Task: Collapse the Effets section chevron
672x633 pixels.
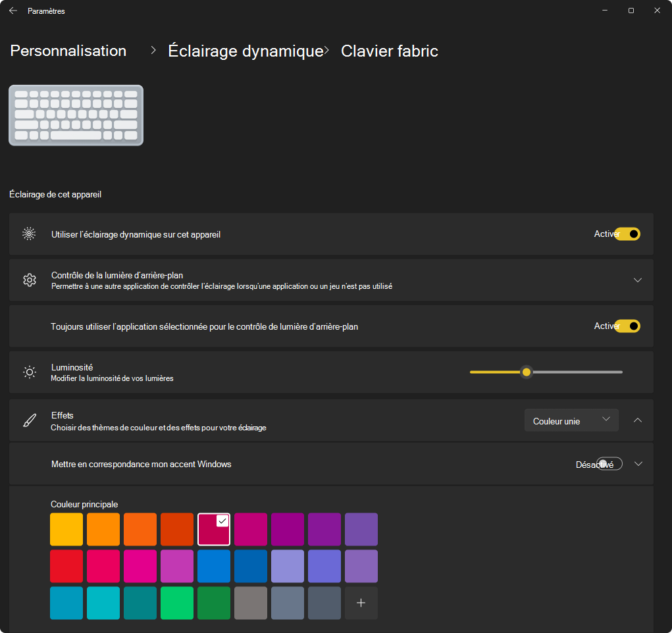Action: tap(638, 420)
